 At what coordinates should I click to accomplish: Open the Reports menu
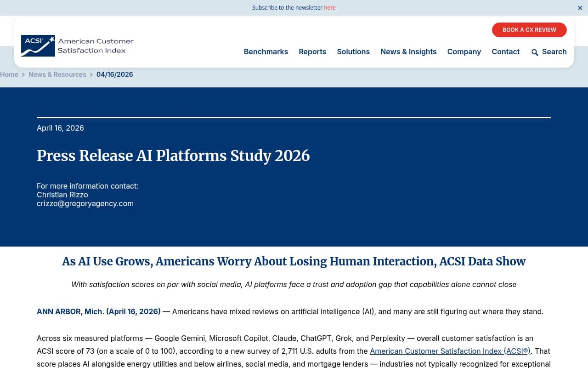click(312, 52)
